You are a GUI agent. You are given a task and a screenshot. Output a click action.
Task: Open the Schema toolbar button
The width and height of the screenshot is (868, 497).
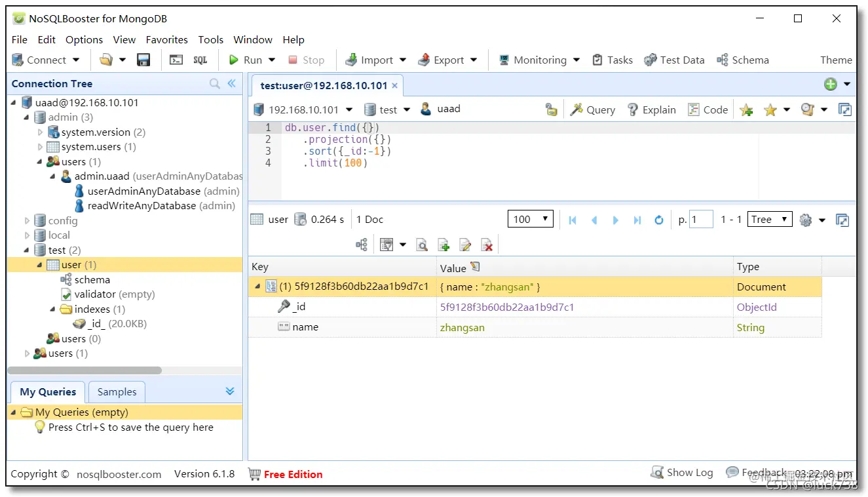pyautogui.click(x=743, y=60)
